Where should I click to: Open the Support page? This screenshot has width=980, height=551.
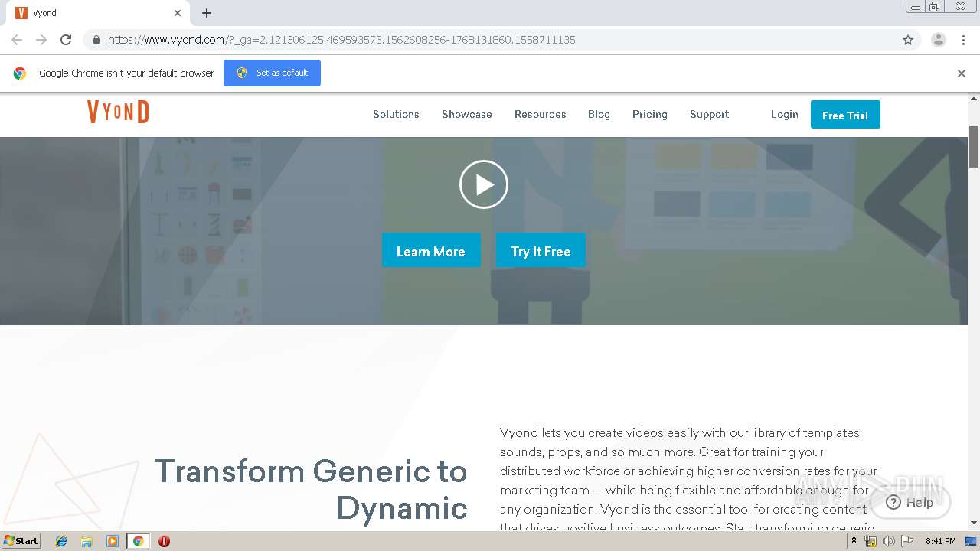pos(709,114)
